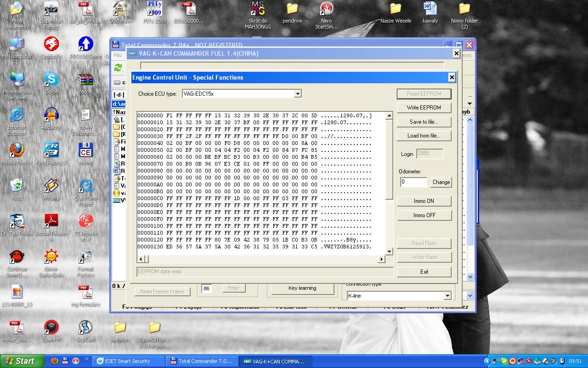Click the Save to file... button
Image resolution: width=588 pixels, height=368 pixels.
click(x=424, y=122)
